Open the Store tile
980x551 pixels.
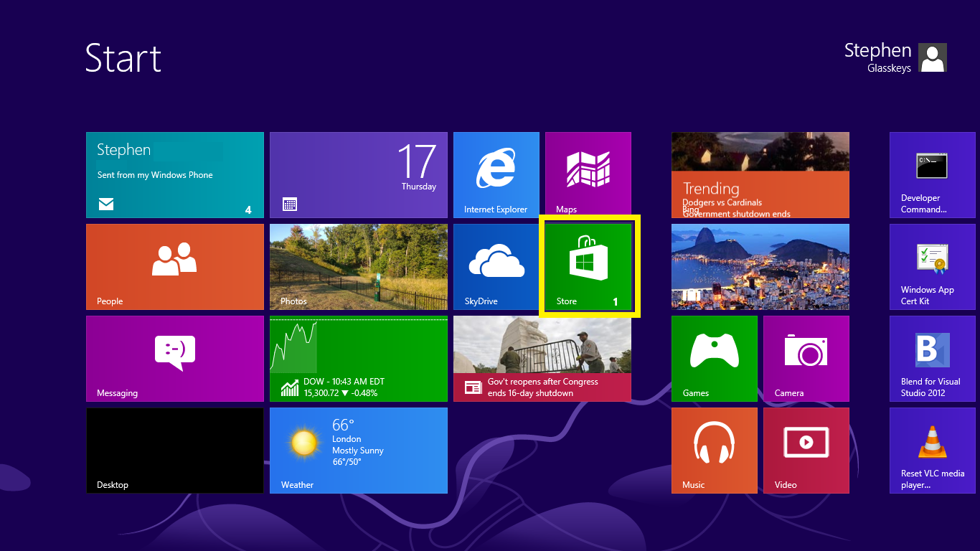[x=588, y=266]
